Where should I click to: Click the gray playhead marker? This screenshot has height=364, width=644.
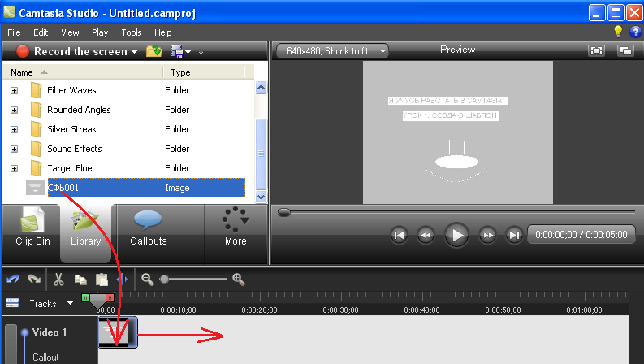pyautogui.click(x=97, y=301)
